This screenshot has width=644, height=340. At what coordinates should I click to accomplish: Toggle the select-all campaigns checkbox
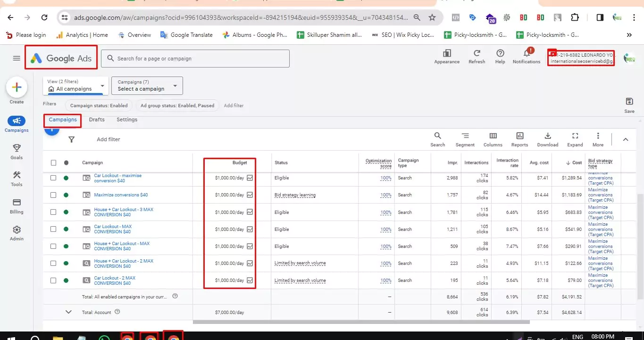[x=53, y=162]
